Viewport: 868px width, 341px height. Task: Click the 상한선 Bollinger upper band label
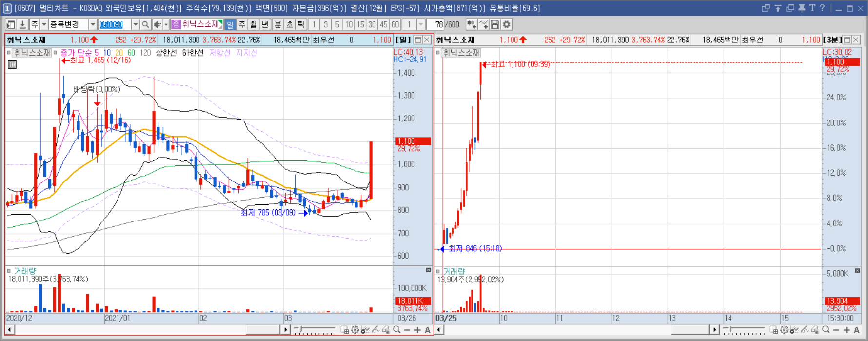pyautogui.click(x=166, y=53)
